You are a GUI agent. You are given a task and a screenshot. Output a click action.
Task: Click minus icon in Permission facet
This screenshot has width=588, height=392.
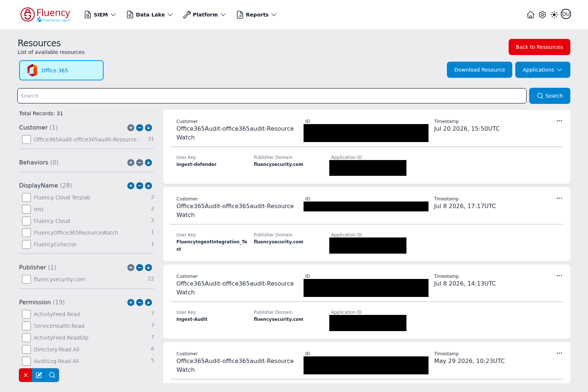140,302
